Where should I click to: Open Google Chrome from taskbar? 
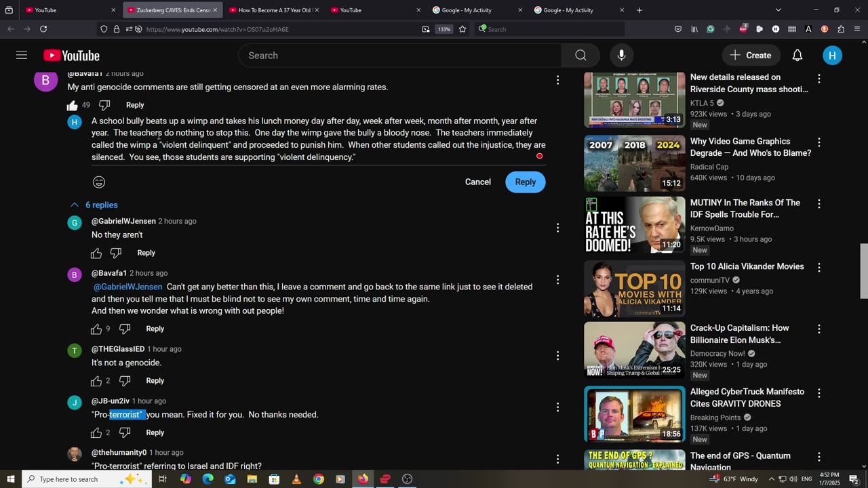[319, 479]
